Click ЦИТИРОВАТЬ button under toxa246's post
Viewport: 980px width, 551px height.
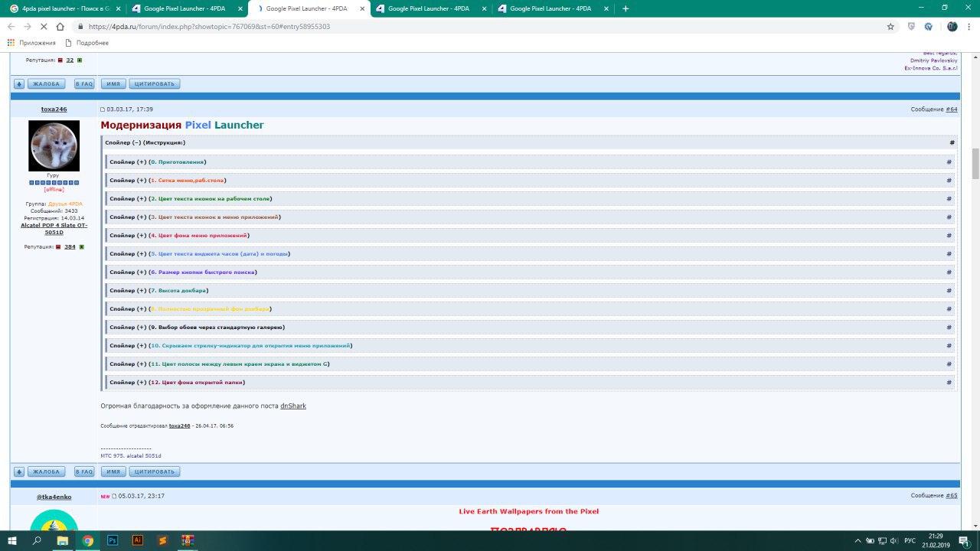point(155,472)
